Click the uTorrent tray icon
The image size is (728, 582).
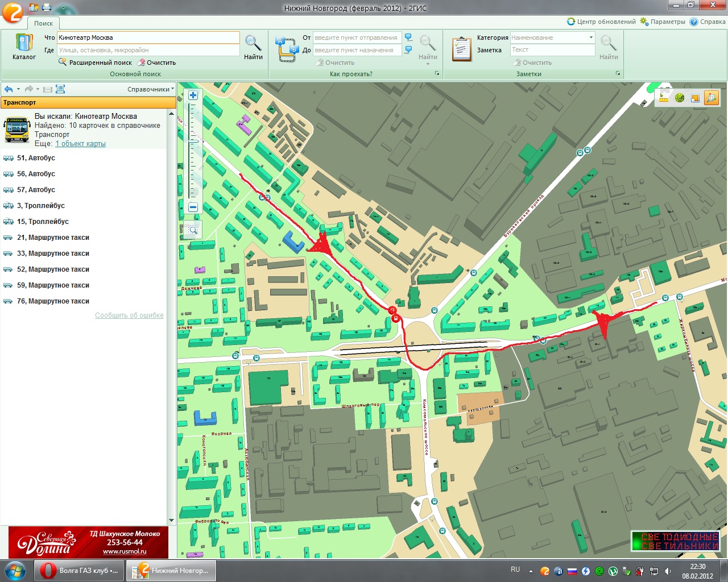613,571
